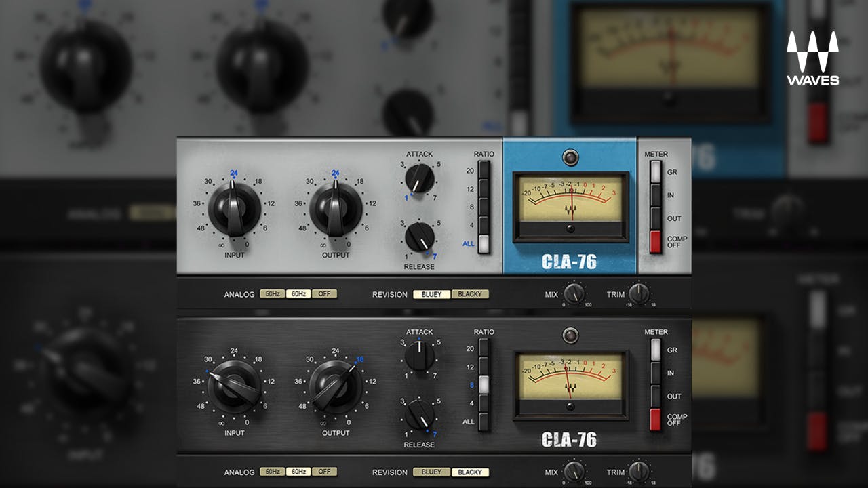Image resolution: width=868 pixels, height=488 pixels.
Task: Toggle red COMP OFF on black unit
Action: [x=655, y=420]
